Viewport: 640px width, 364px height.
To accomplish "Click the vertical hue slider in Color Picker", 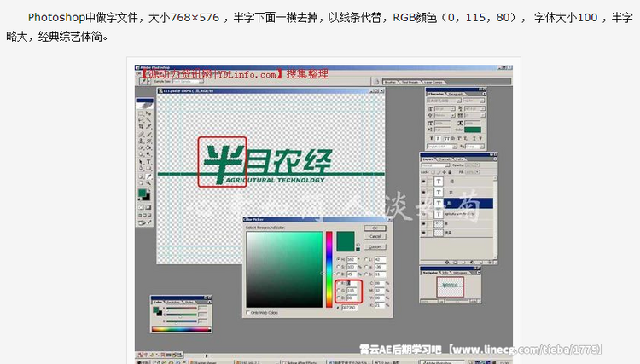I will (x=329, y=269).
